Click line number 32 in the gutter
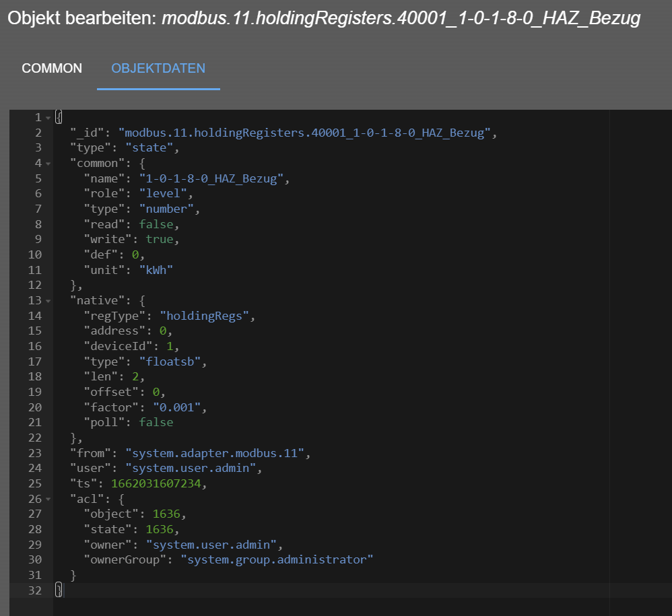672x616 pixels. point(34,590)
